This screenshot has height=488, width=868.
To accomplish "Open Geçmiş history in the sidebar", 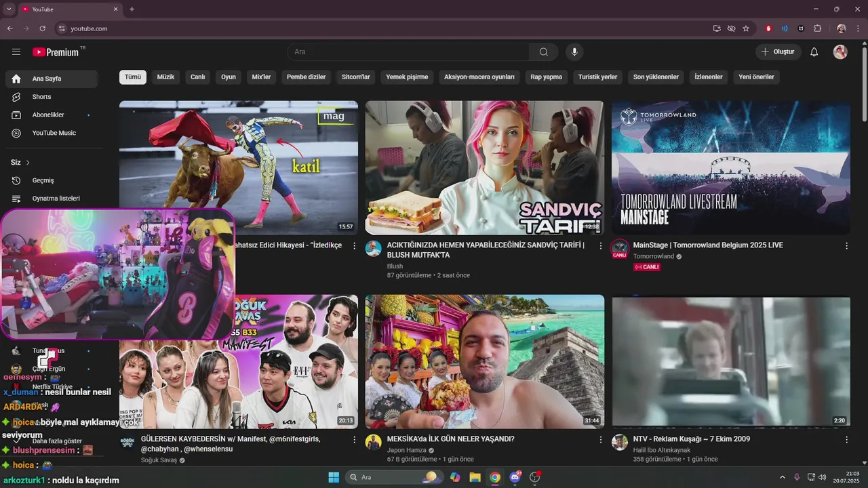I will coord(52,180).
